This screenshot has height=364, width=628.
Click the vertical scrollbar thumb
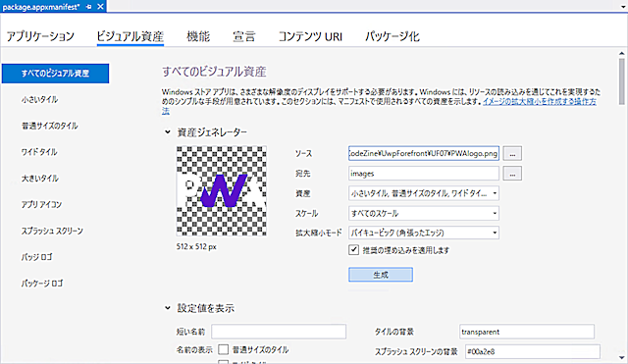pyautogui.click(x=621, y=81)
